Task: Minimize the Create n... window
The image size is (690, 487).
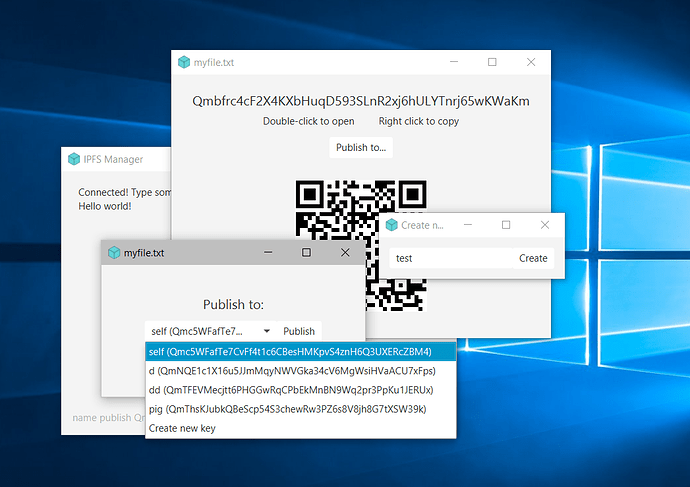Action: (x=468, y=225)
